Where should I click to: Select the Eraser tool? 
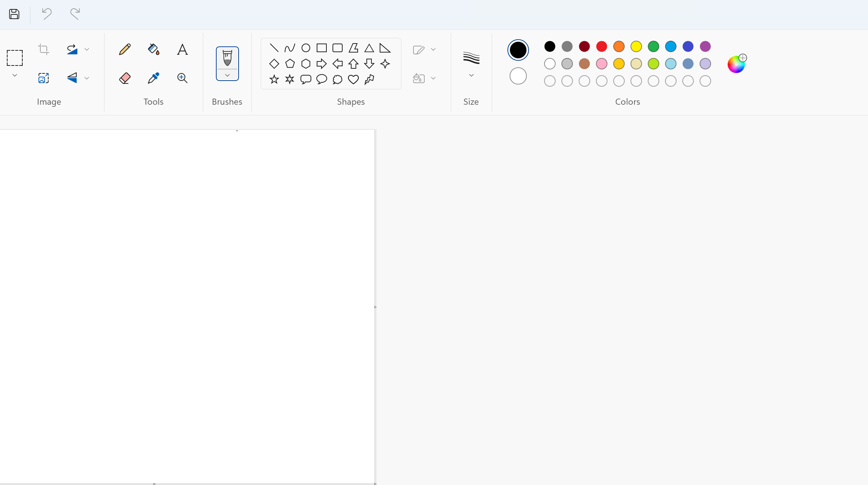click(125, 78)
